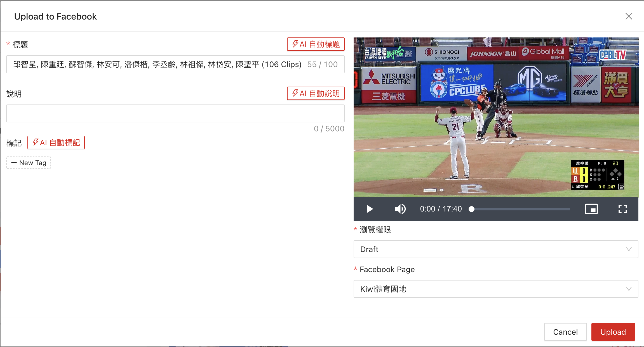Click the AI 自動標記 button

(x=56, y=142)
